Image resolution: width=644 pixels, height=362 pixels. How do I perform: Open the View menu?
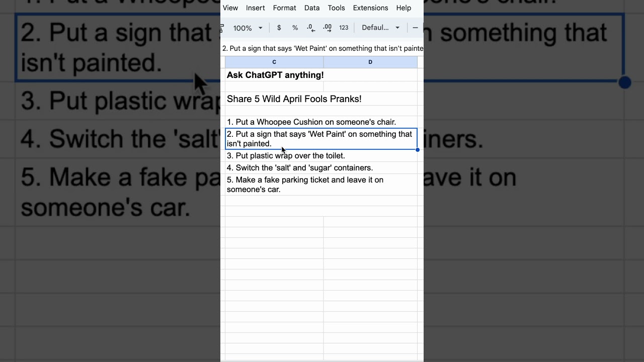[x=230, y=8]
